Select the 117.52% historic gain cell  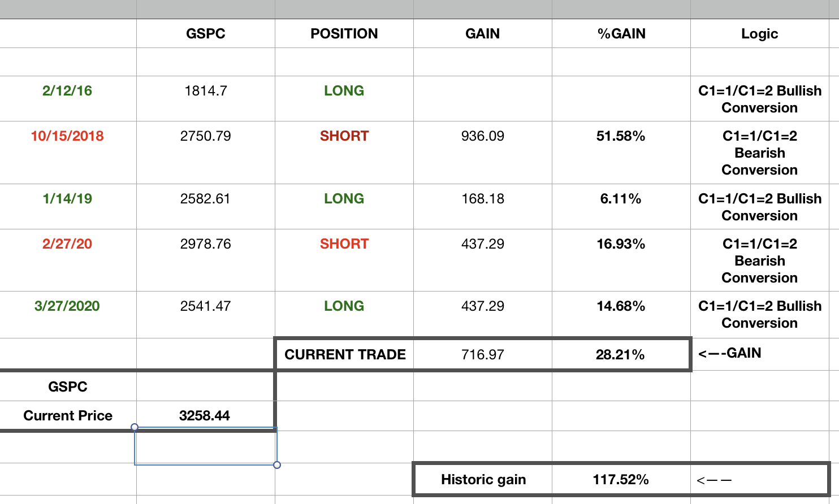(621, 480)
